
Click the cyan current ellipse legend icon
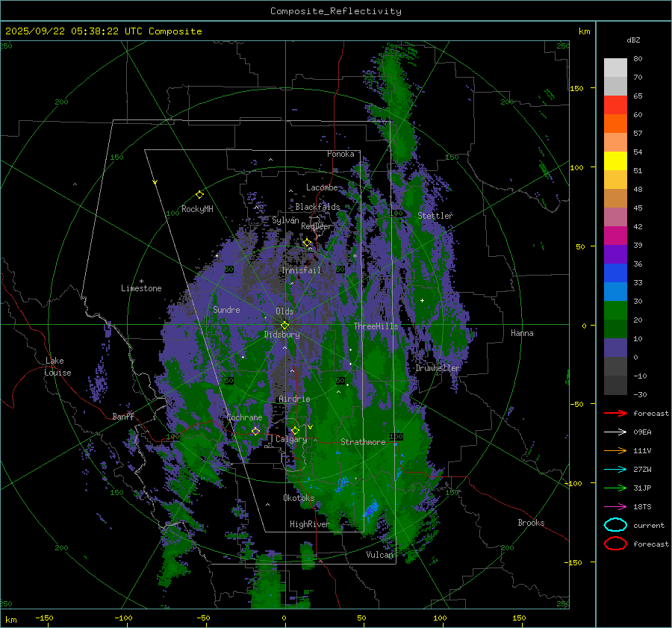click(x=615, y=525)
